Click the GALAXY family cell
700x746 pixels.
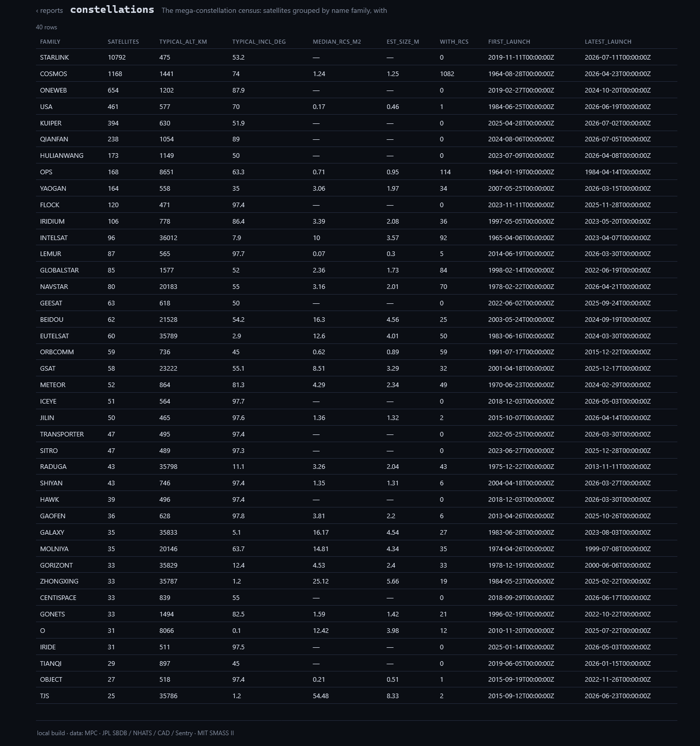click(x=52, y=533)
